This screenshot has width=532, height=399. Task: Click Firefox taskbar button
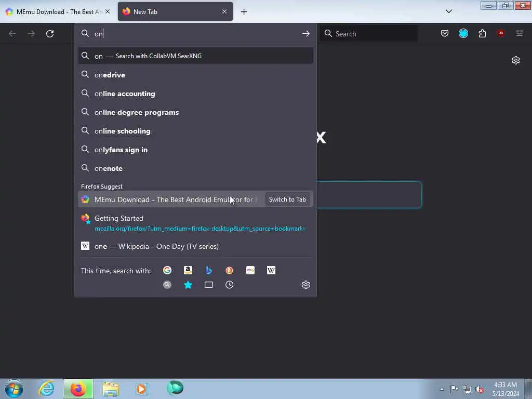click(78, 389)
